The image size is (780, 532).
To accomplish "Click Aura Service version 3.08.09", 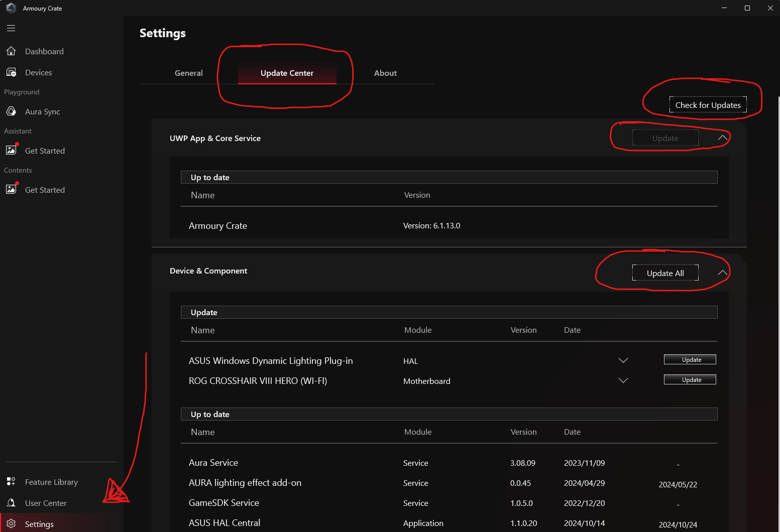I will point(523,463).
